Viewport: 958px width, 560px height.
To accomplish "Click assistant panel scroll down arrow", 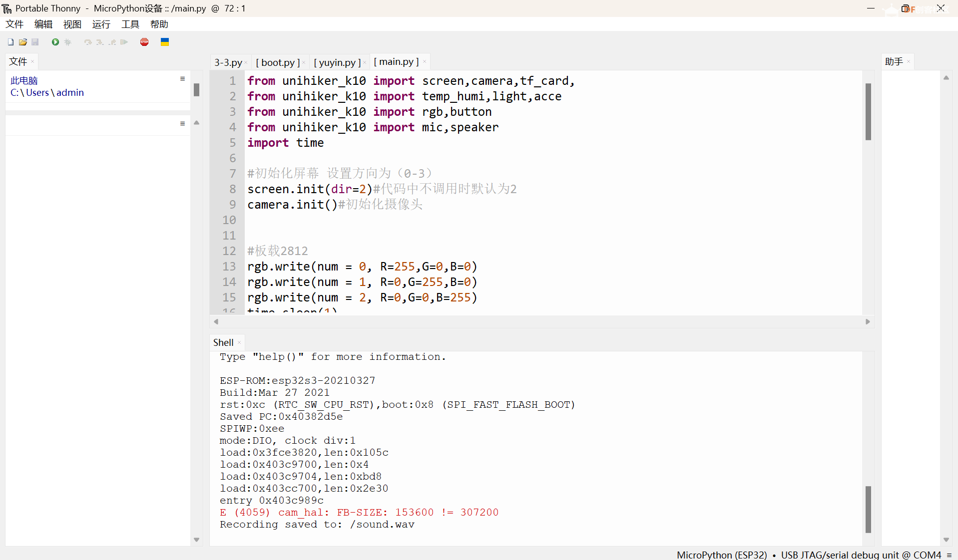I will click(x=946, y=540).
